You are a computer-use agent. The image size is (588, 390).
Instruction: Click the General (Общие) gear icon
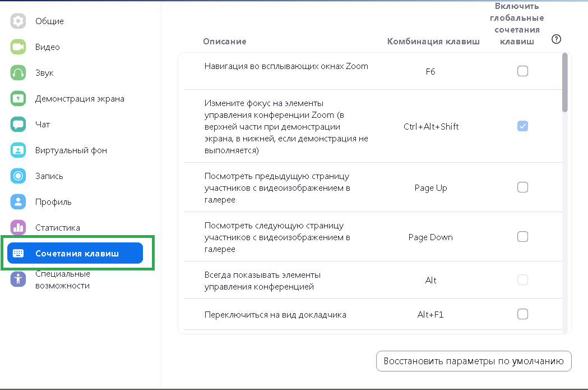pos(18,21)
